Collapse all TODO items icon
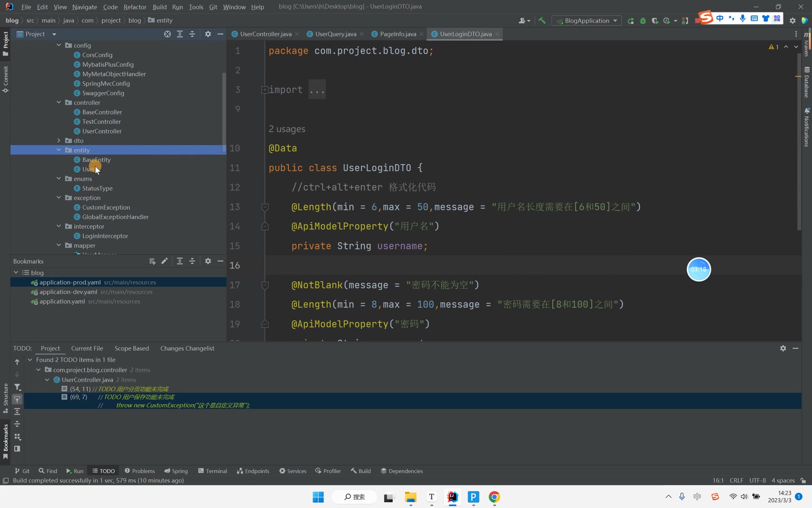This screenshot has width=812, height=508. (x=17, y=424)
